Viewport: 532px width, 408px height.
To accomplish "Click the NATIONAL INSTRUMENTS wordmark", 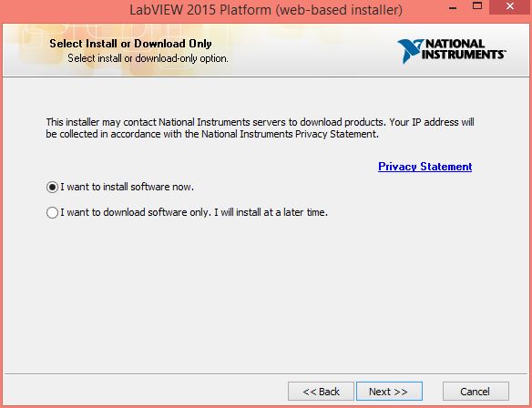I will [464, 49].
